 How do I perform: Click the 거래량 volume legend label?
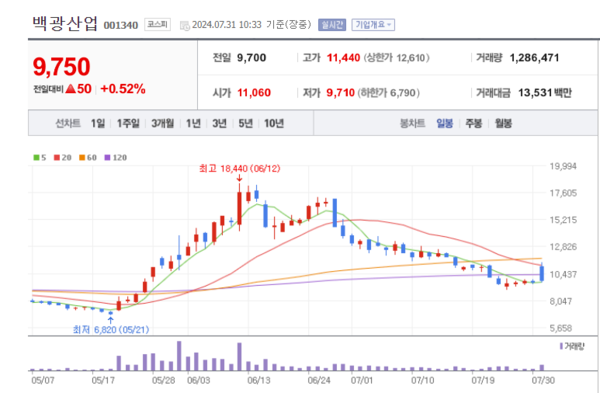point(572,346)
